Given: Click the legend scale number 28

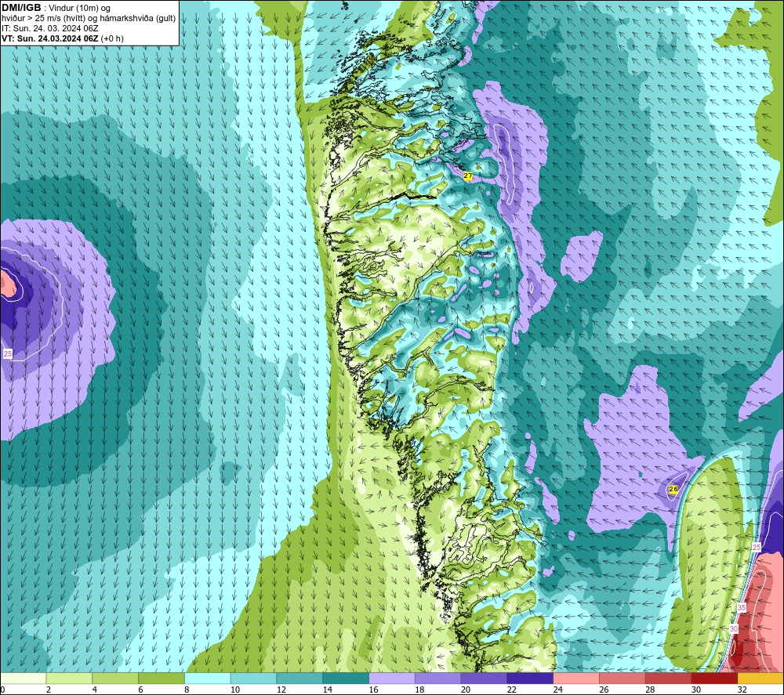Looking at the screenshot, I should click(x=650, y=690).
